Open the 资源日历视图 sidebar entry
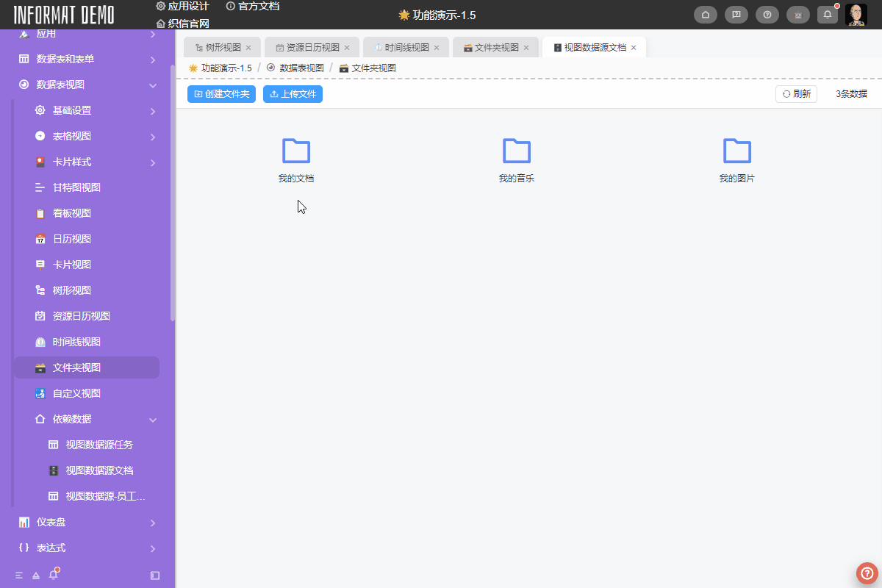The image size is (882, 588). coord(76,315)
